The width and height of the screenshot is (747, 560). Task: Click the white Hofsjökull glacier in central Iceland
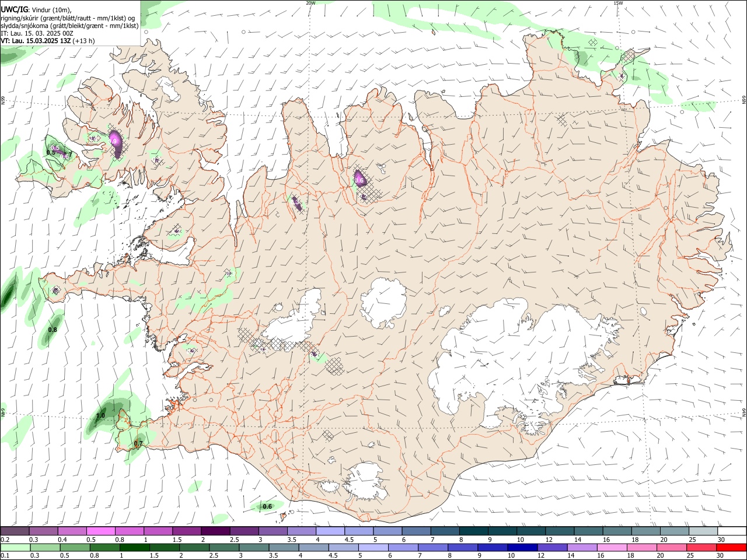point(383,303)
